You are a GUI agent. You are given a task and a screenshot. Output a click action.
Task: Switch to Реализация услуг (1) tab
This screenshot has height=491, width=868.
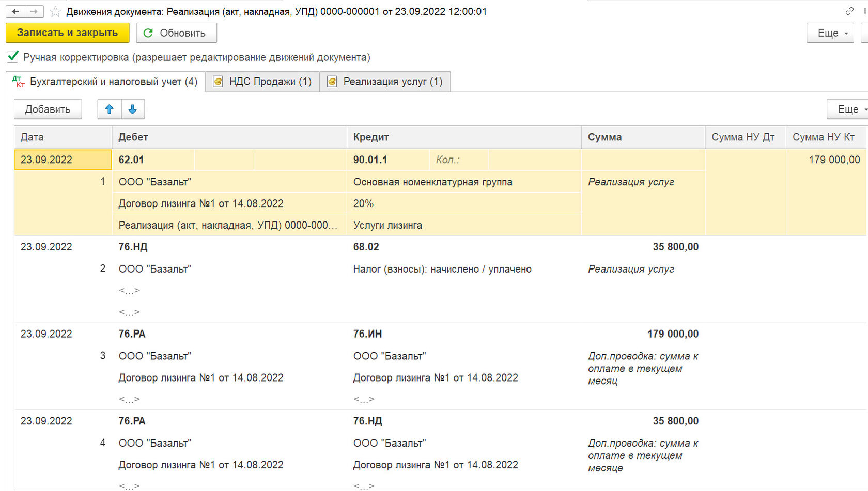pos(385,81)
